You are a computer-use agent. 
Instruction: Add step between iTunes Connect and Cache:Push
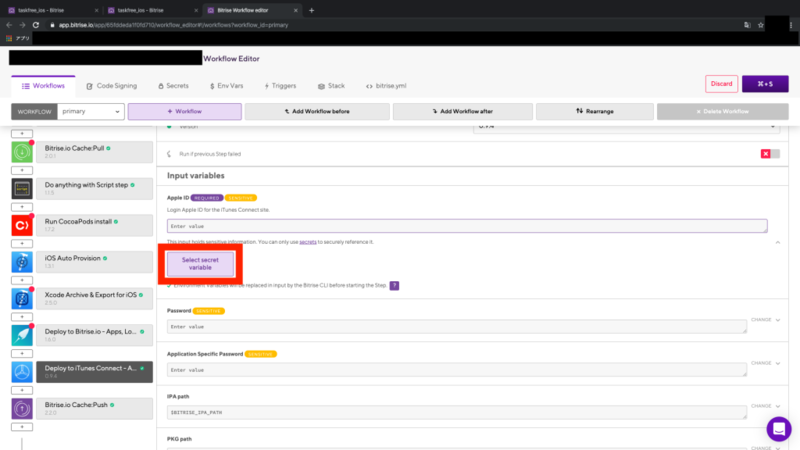[x=22, y=390]
